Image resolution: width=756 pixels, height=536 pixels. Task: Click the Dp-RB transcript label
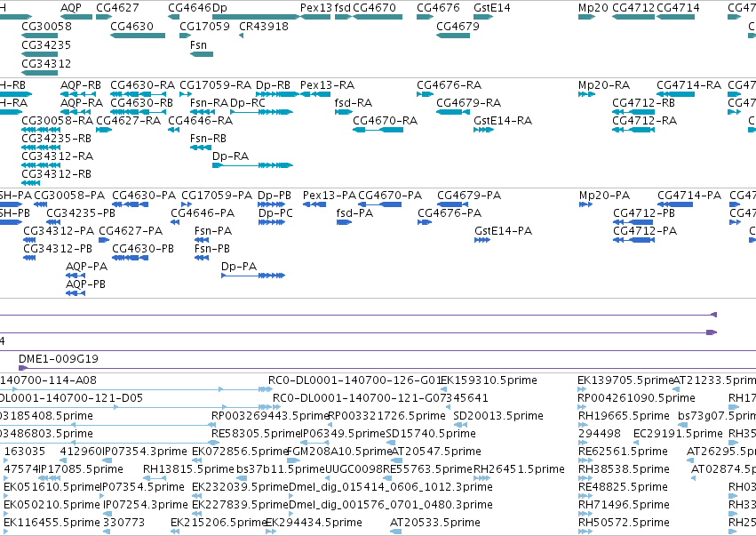click(274, 85)
